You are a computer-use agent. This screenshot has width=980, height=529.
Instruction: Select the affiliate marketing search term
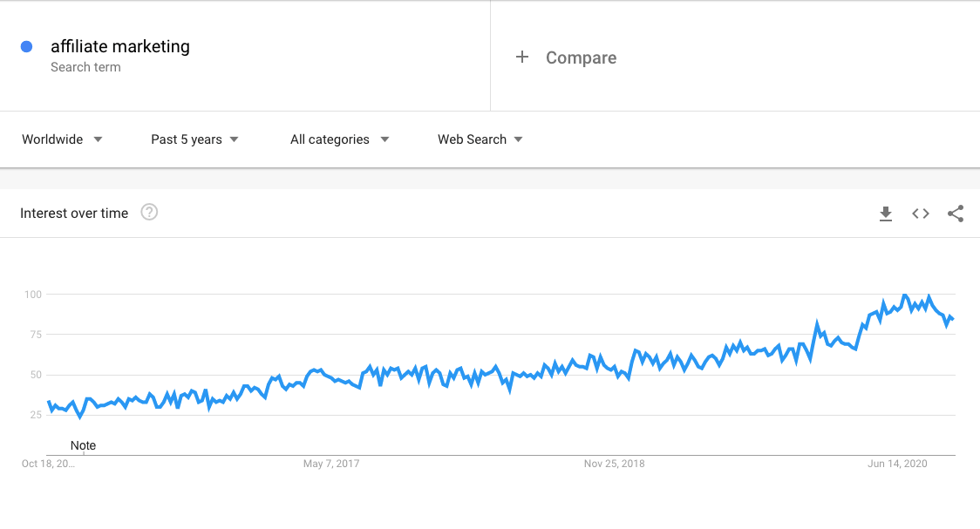pyautogui.click(x=120, y=46)
